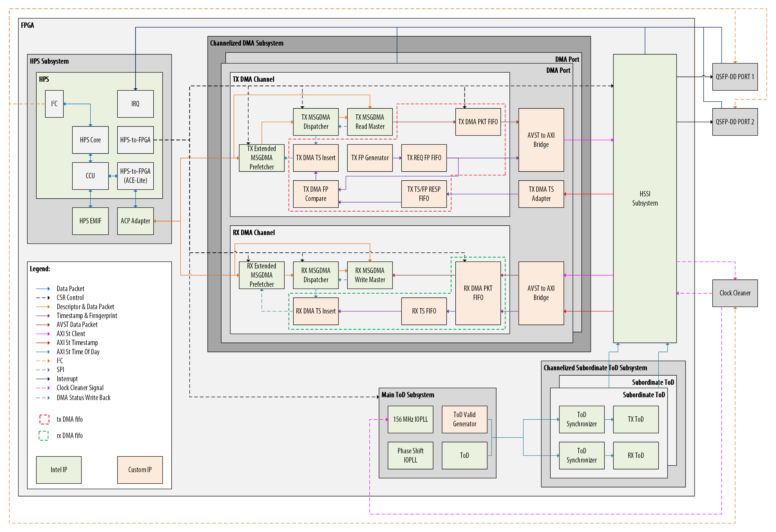776x532 pixels.
Task: Click the Custom IP legend color box
Action: coord(140,470)
